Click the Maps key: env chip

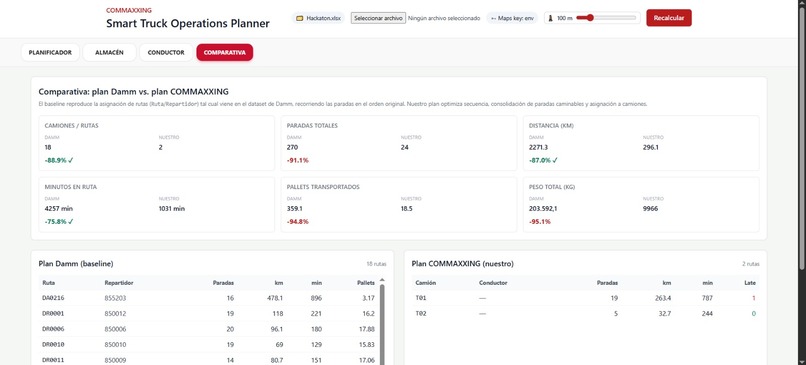(x=512, y=18)
